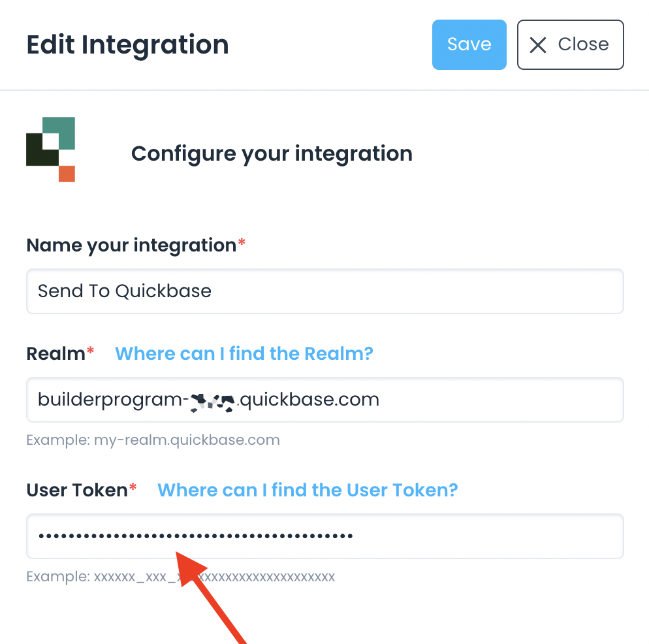Click the red asterisk beside Realm
Viewport: 649px width, 644px height.
[91, 353]
